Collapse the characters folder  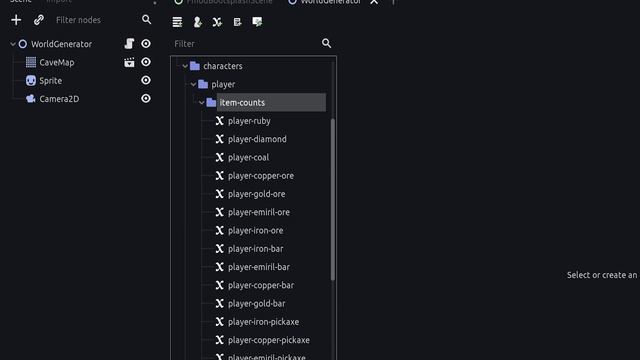tap(185, 66)
